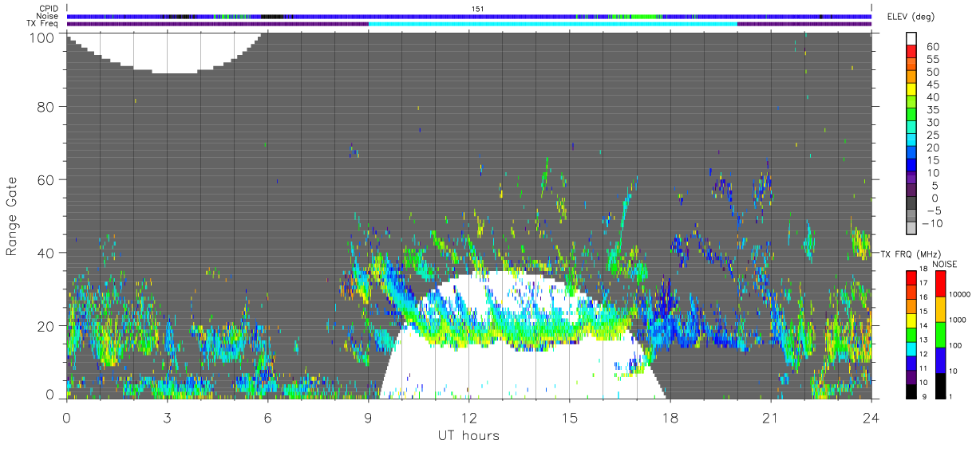
Task: Click the TX Freq row label
Action: click(x=43, y=23)
